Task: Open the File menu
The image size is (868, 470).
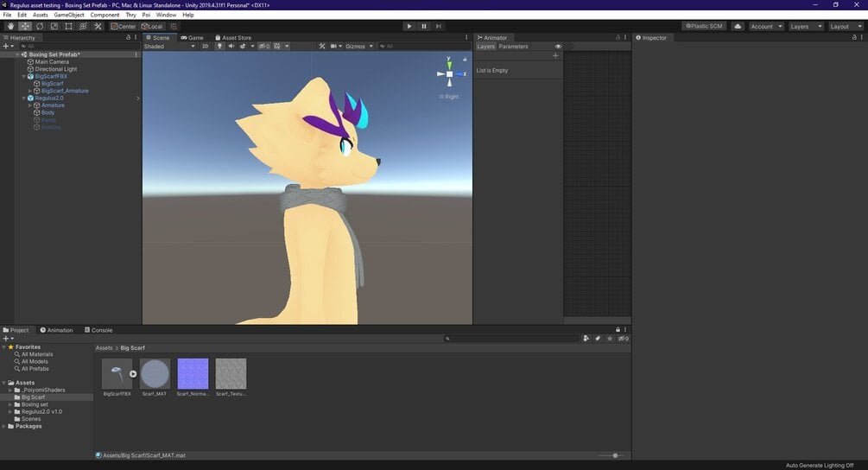Action: [x=7, y=15]
